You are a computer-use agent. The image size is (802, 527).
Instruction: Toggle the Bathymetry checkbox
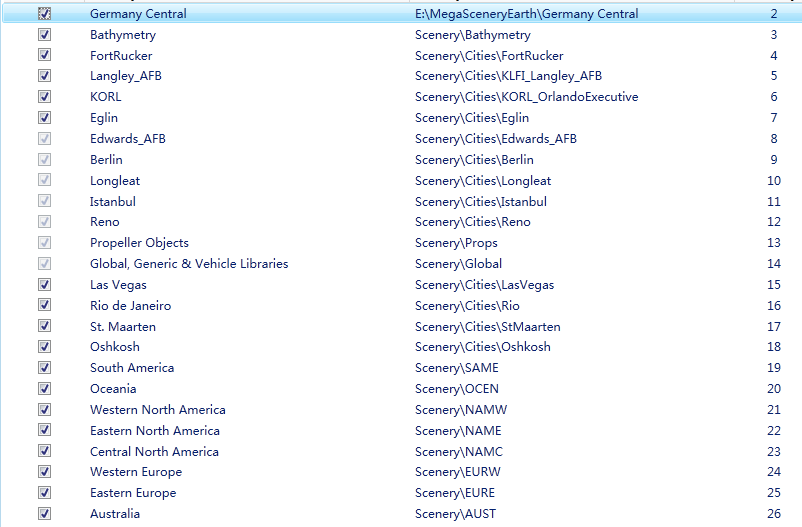point(44,35)
